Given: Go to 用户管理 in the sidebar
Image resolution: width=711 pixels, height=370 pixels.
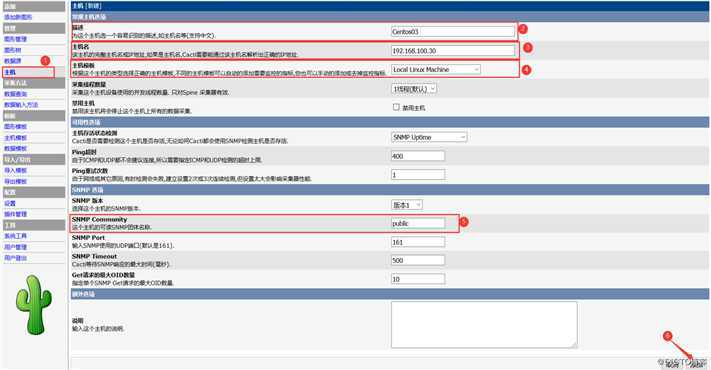Looking at the screenshot, I should pyautogui.click(x=16, y=247).
